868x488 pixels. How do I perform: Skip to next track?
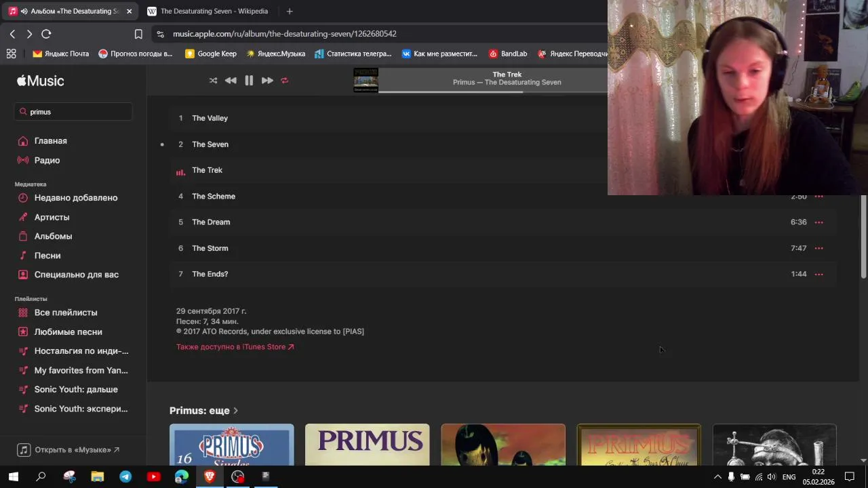267,81
